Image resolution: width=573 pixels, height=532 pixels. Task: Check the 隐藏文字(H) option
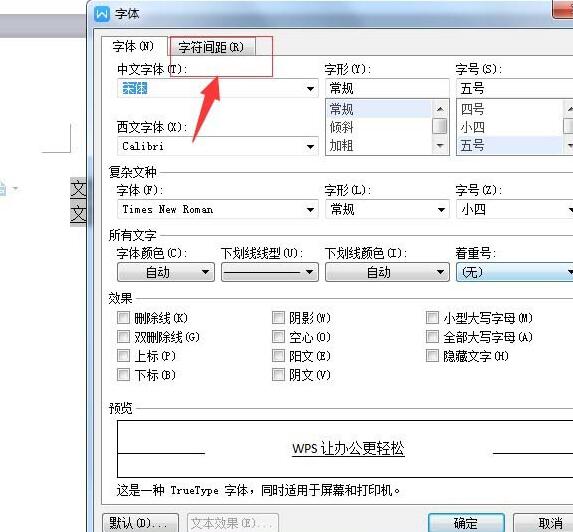(x=432, y=356)
